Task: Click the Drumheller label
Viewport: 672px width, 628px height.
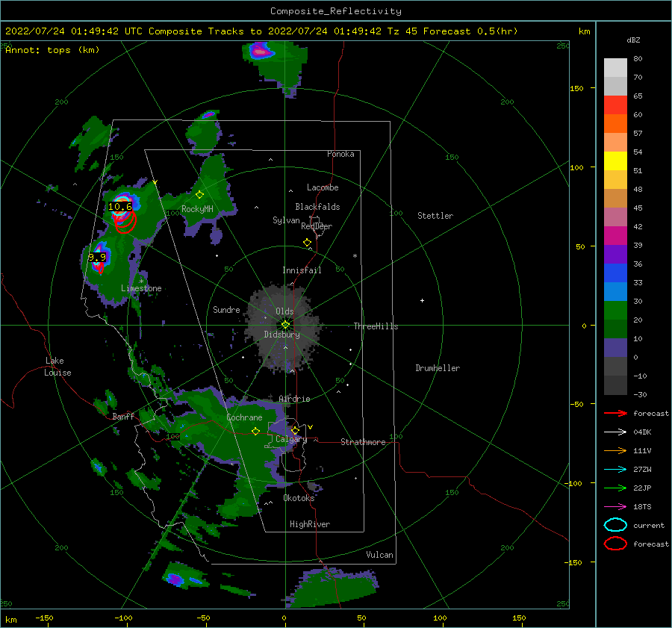Action: (x=438, y=368)
